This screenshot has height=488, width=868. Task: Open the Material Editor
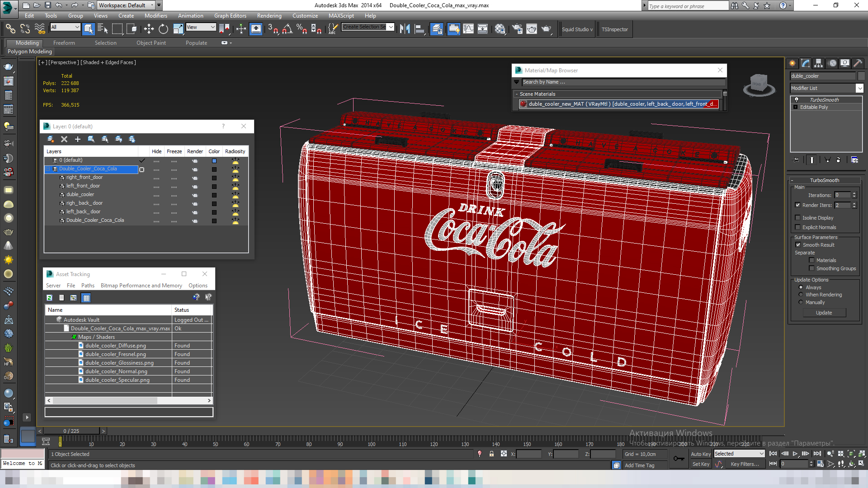(500, 29)
